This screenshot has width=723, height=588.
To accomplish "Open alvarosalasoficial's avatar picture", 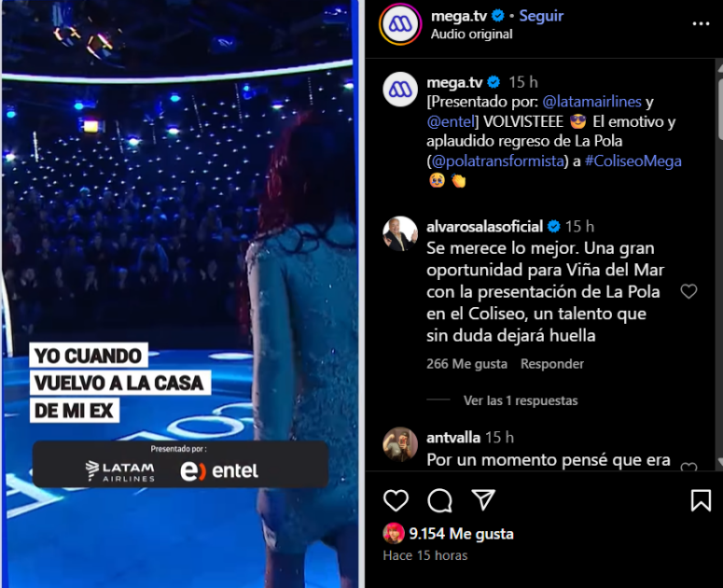I will click(400, 234).
